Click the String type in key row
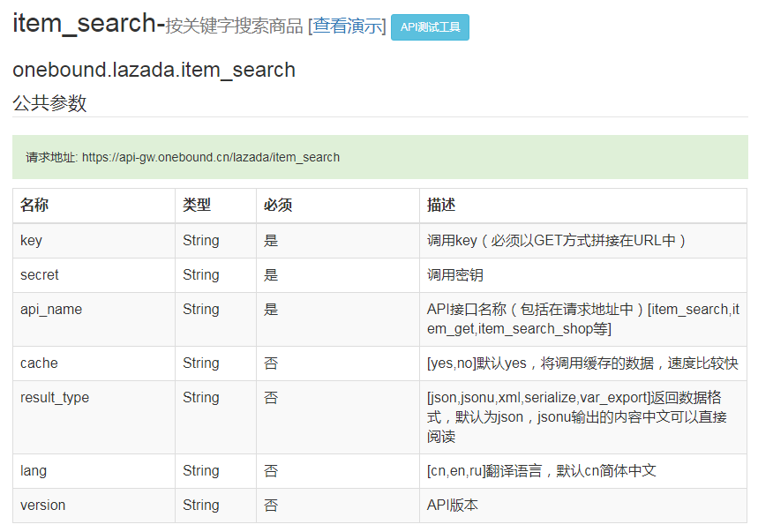 [200, 241]
